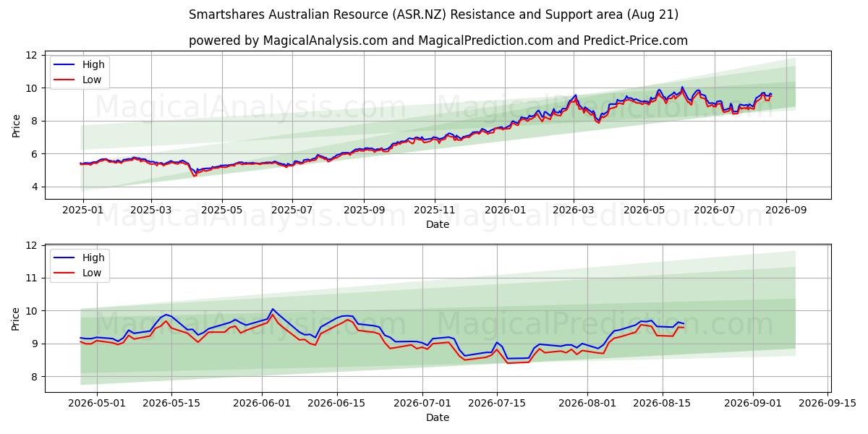Click the 'Date' x-axis label of bottom chart
Viewport: 868px width, 434px height.
coord(438,417)
